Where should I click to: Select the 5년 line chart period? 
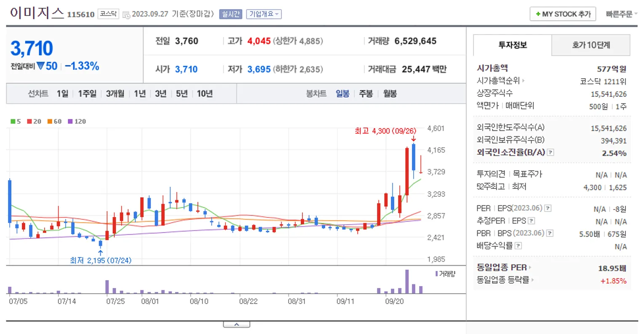coord(182,93)
